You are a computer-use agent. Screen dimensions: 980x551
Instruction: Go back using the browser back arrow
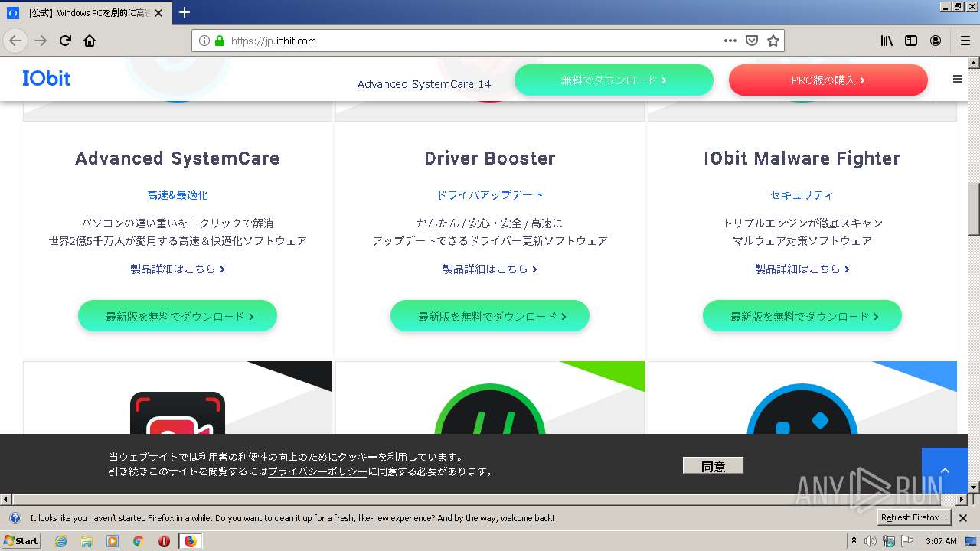pos(15,41)
